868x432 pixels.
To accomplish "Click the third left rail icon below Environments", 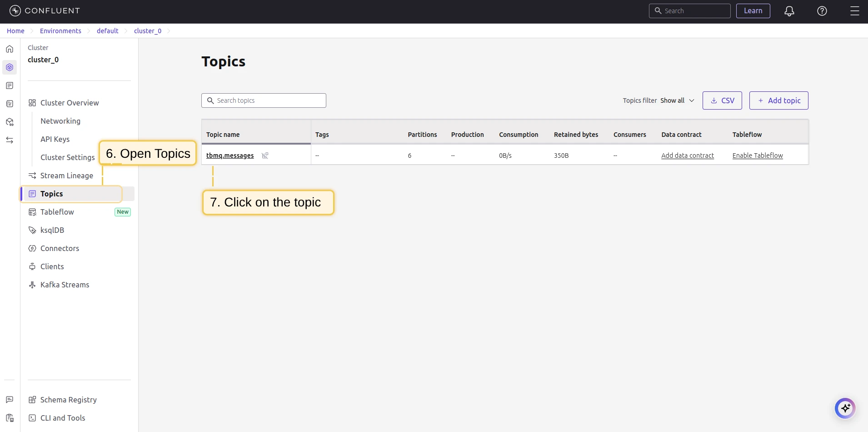I will [10, 85].
